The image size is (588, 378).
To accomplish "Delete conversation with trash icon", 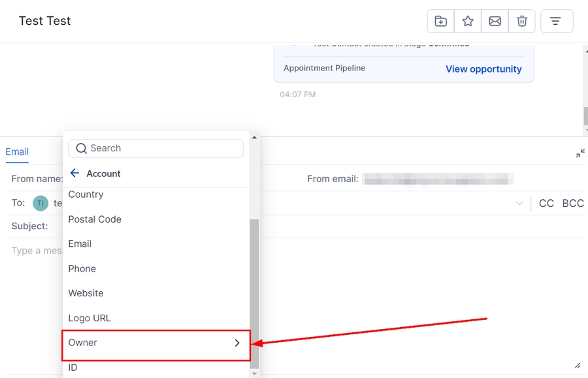I will pos(522,21).
